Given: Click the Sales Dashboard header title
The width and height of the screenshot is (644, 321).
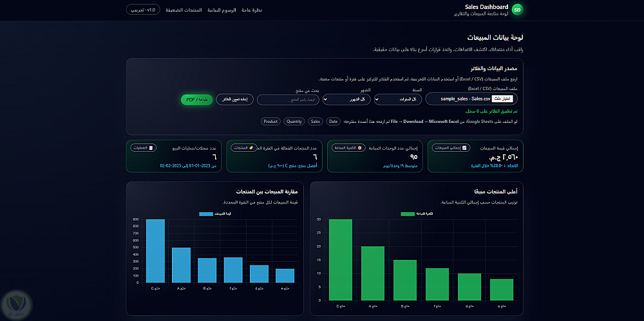Looking at the screenshot, I should point(487,7).
